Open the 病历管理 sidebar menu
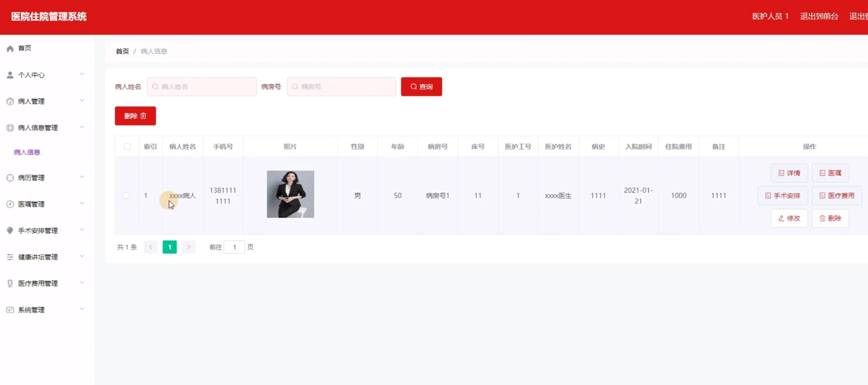 coord(47,178)
